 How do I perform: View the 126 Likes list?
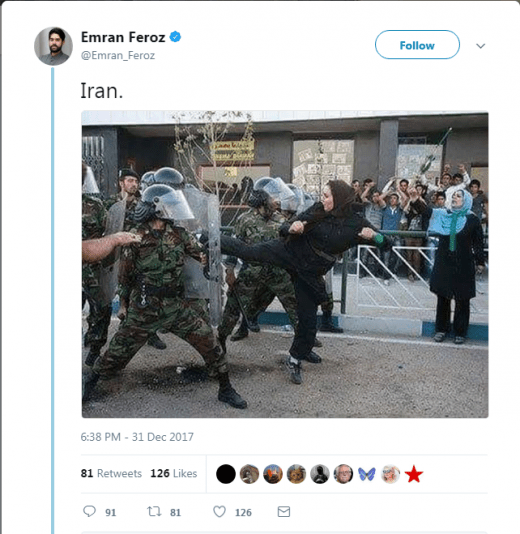tap(174, 473)
